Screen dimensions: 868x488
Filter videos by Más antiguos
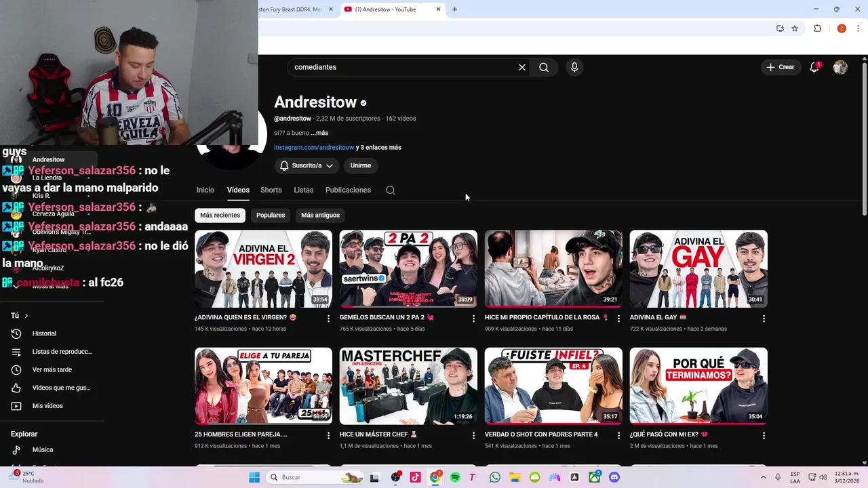pyautogui.click(x=320, y=215)
